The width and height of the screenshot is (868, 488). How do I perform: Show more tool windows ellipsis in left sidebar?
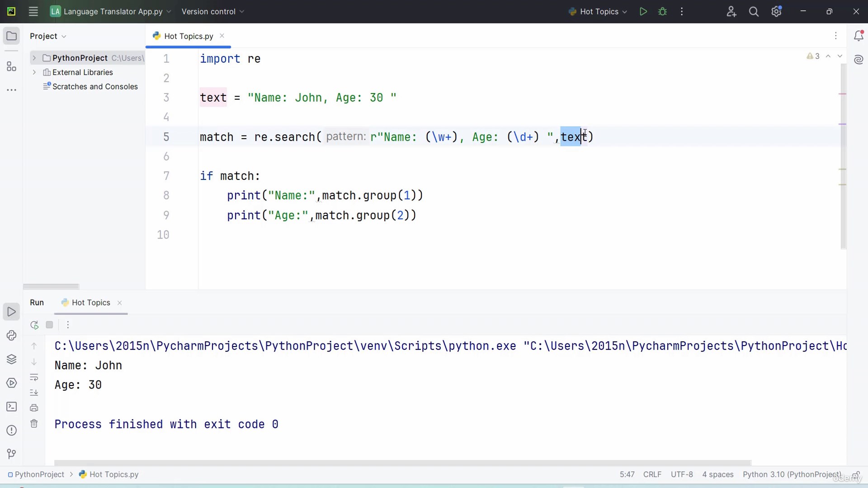tap(12, 90)
